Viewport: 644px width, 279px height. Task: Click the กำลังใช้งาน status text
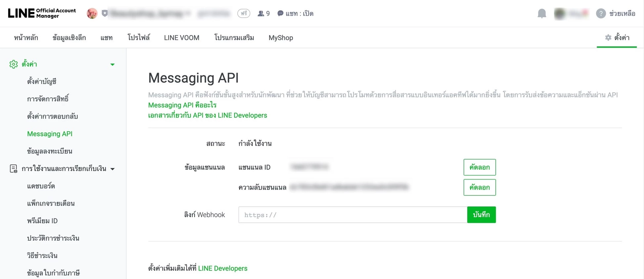tap(255, 143)
